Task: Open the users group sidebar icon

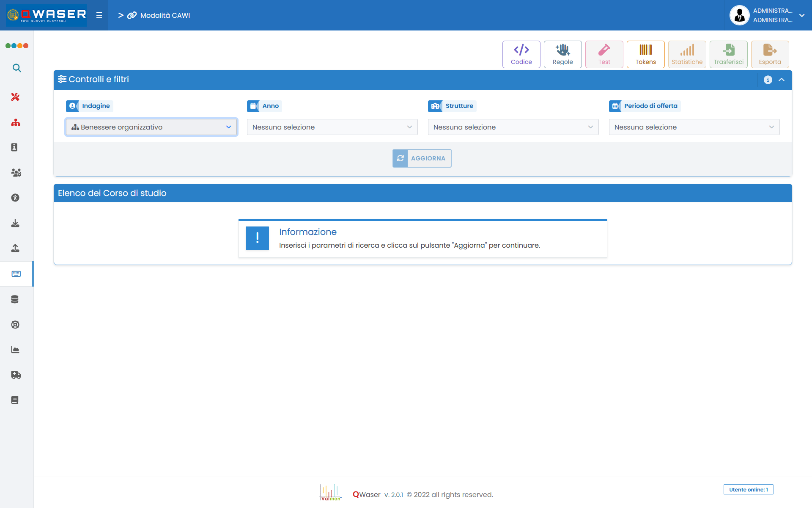Action: tap(16, 173)
